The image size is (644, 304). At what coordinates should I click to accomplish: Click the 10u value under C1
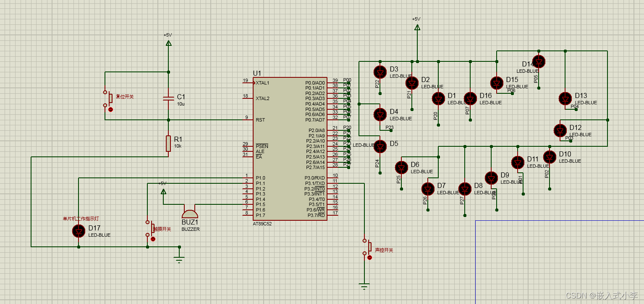tap(181, 103)
